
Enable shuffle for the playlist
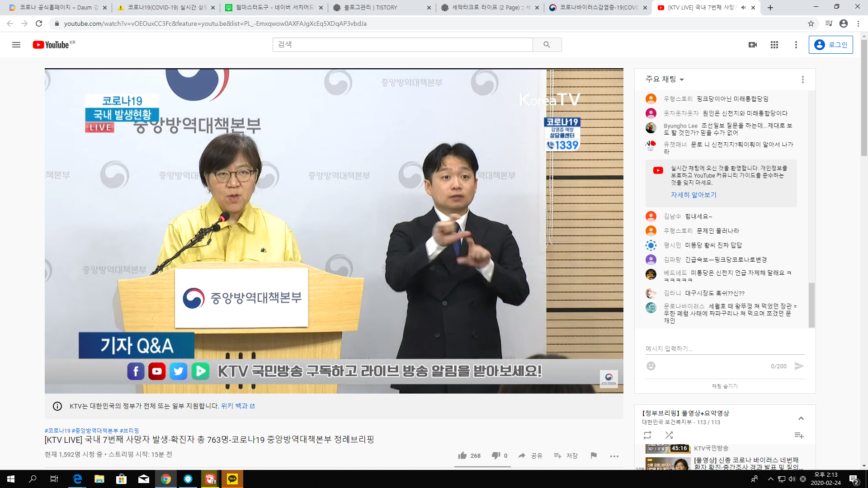tap(669, 435)
